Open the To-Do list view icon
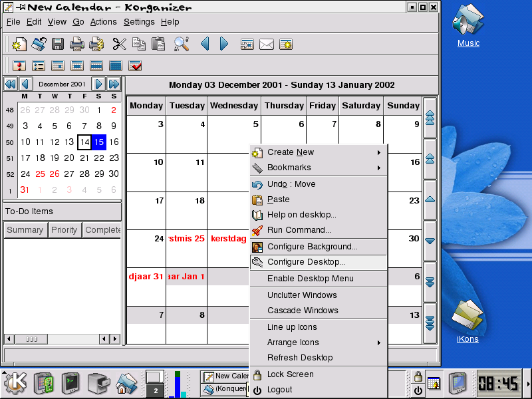The height and width of the screenshot is (399, 532). click(135, 65)
